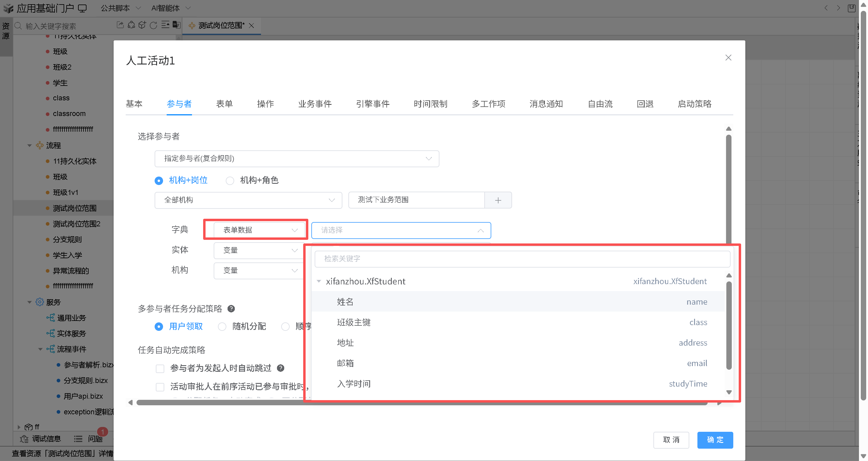Click the plus button beside 测试下业务范围
868x461 pixels.
click(498, 200)
